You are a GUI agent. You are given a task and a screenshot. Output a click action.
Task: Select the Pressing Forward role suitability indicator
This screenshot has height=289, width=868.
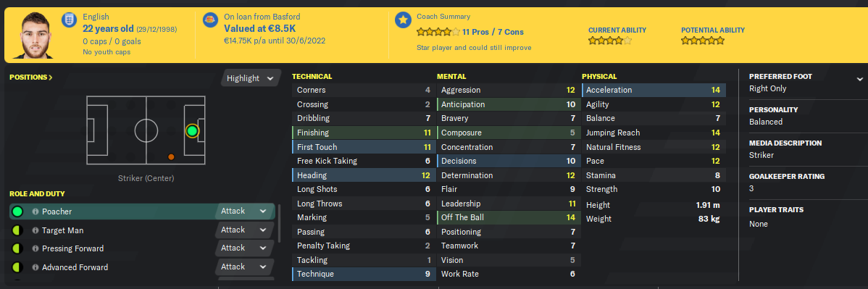pyautogui.click(x=17, y=248)
